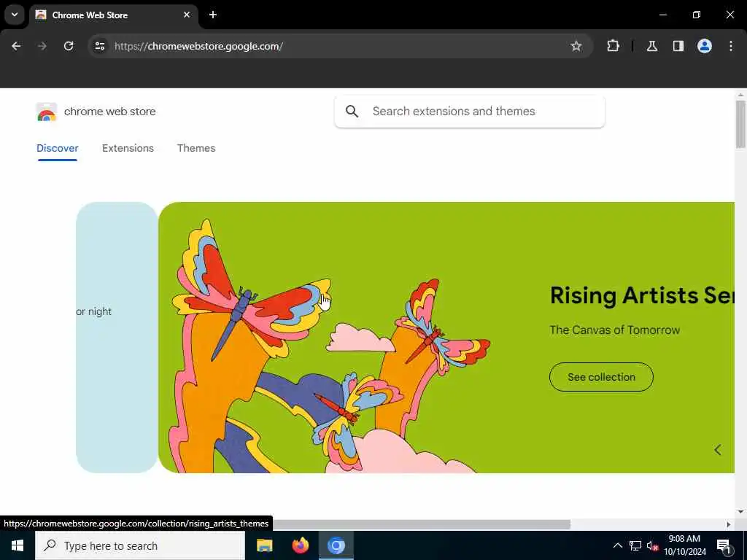Image resolution: width=747 pixels, height=560 pixels.
Task: Click the Rising Artists Series heading
Action: coord(642,295)
